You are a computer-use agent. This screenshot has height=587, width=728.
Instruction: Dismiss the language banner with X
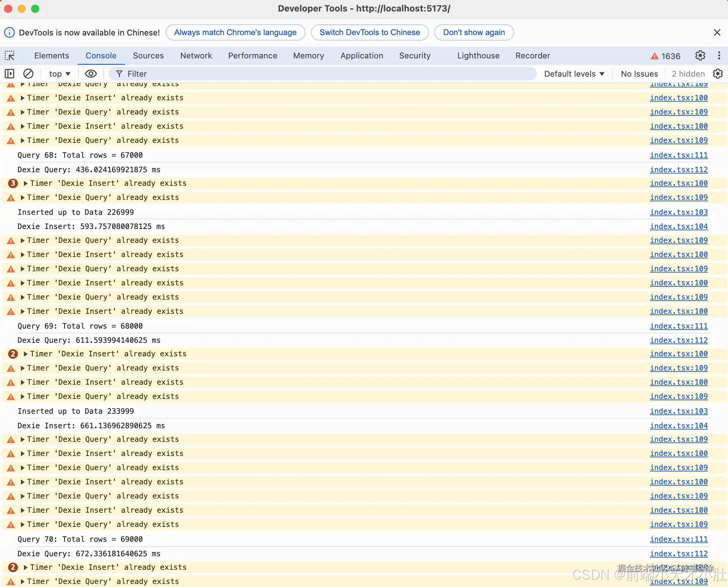717,32
